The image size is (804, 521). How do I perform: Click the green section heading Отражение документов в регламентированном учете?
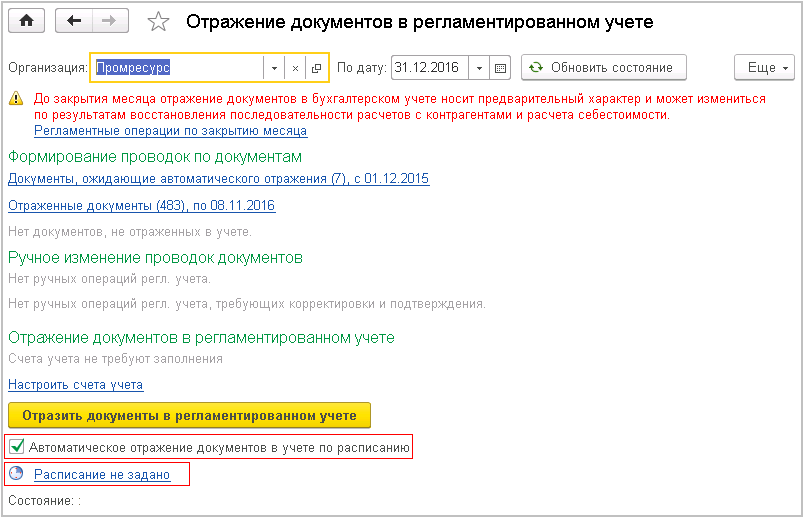(x=202, y=337)
